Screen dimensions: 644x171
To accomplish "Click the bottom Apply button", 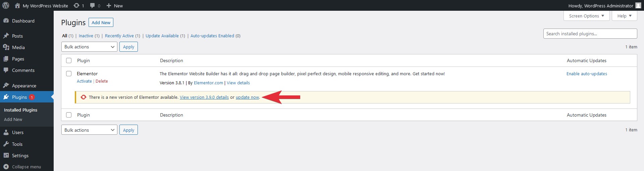I will tap(128, 130).
